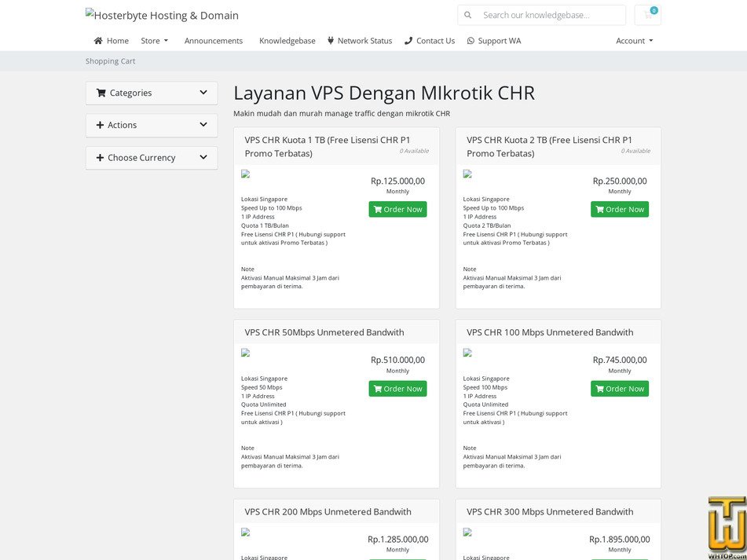This screenshot has height=560, width=747.
Task: Open the shopping cart icon showing 0 items
Action: coord(647,14)
